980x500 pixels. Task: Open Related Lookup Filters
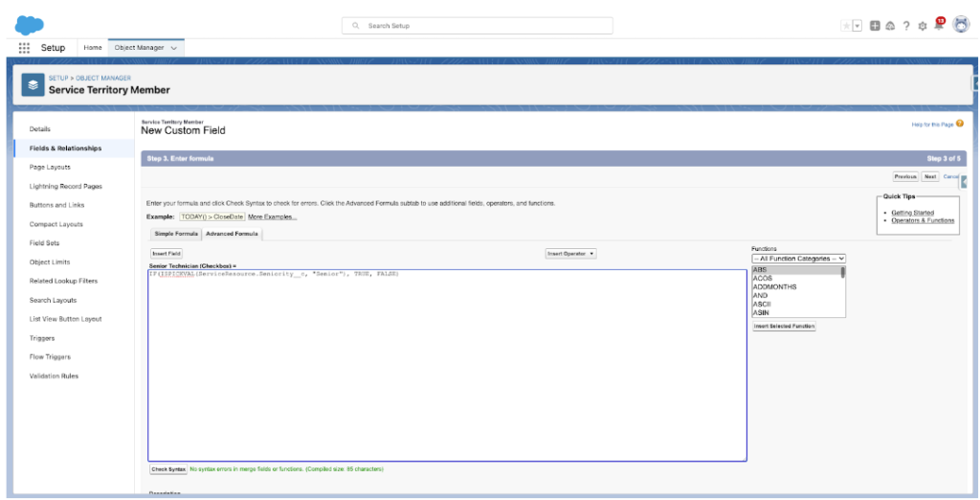(x=64, y=281)
